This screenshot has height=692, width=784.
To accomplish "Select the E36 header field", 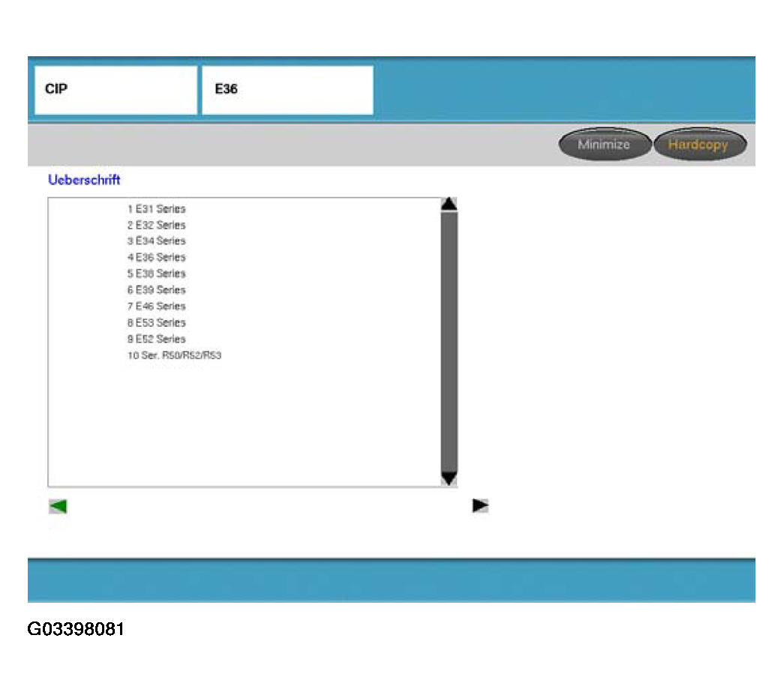I will [x=287, y=90].
